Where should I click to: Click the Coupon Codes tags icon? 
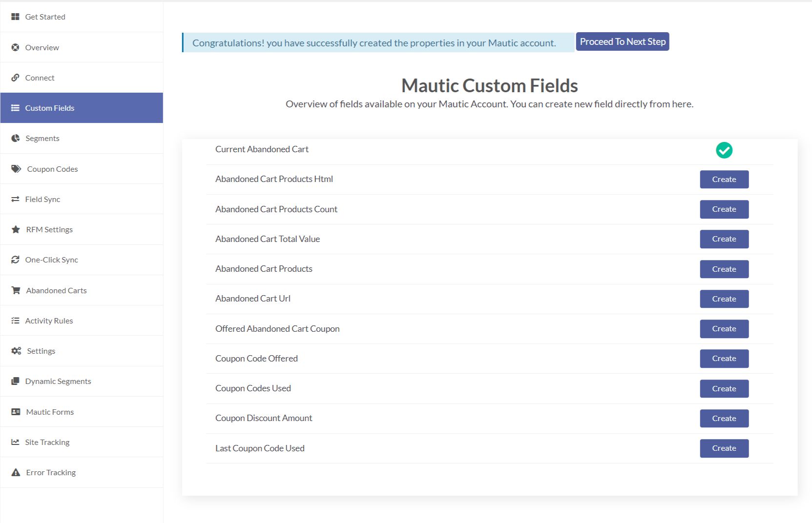click(x=16, y=169)
